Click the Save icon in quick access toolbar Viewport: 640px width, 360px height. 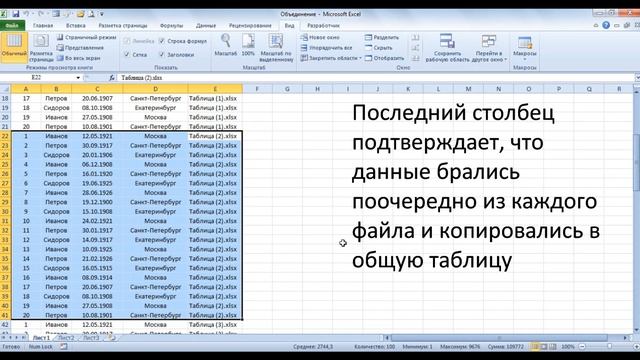coord(16,14)
